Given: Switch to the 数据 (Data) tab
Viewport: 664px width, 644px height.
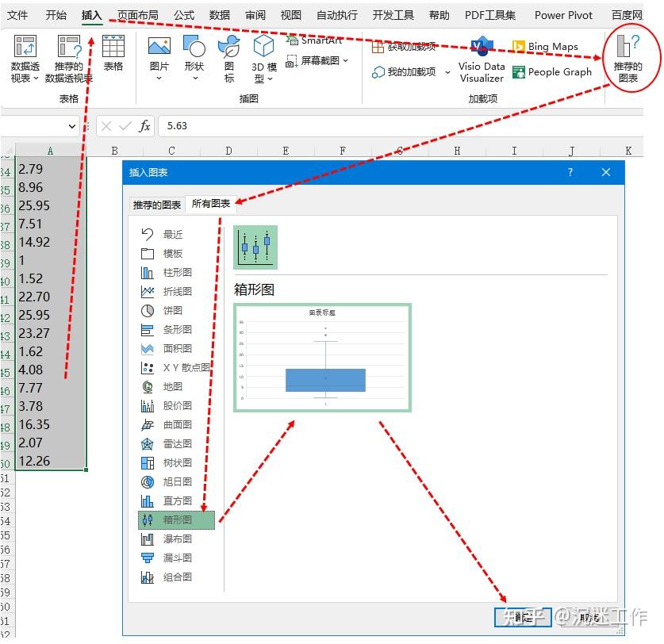Looking at the screenshot, I should point(220,15).
